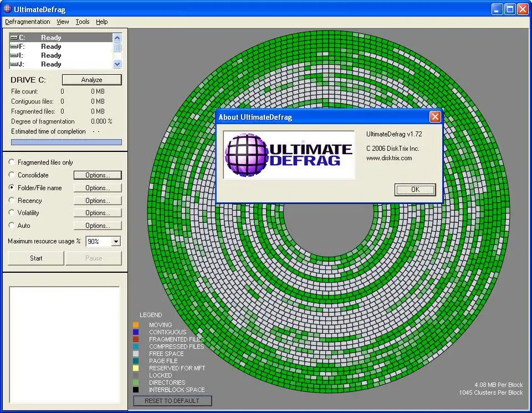The width and height of the screenshot is (532, 413).
Task: Click '4.08 MB Per Block' text
Action: [498, 385]
